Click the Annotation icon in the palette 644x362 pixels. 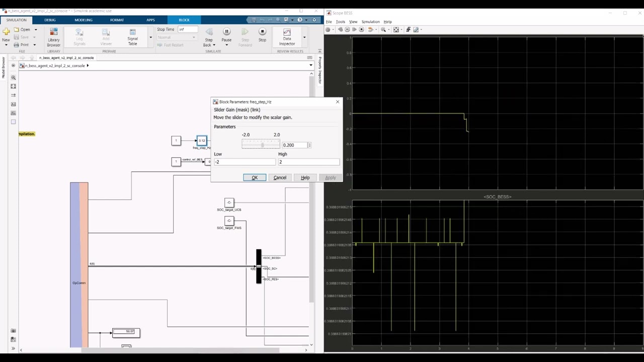point(13,104)
